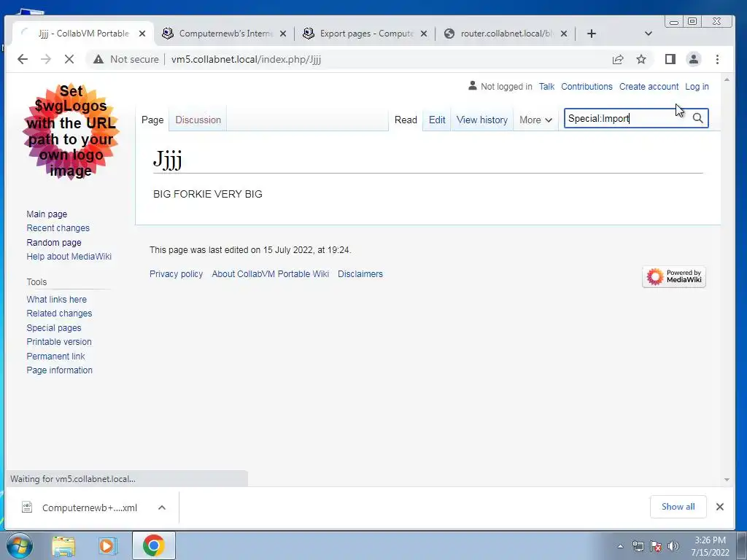
Task: Open the Page tab
Action: coord(152,120)
